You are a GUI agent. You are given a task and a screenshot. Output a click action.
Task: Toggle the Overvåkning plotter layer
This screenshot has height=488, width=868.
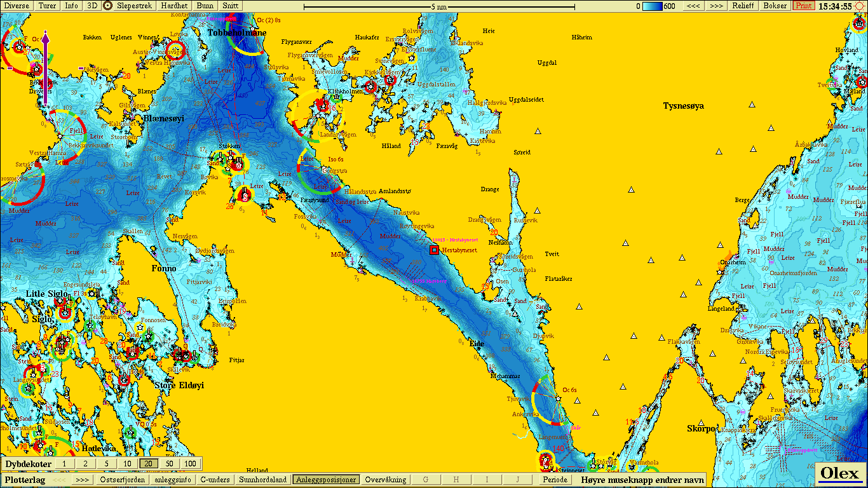(x=386, y=480)
